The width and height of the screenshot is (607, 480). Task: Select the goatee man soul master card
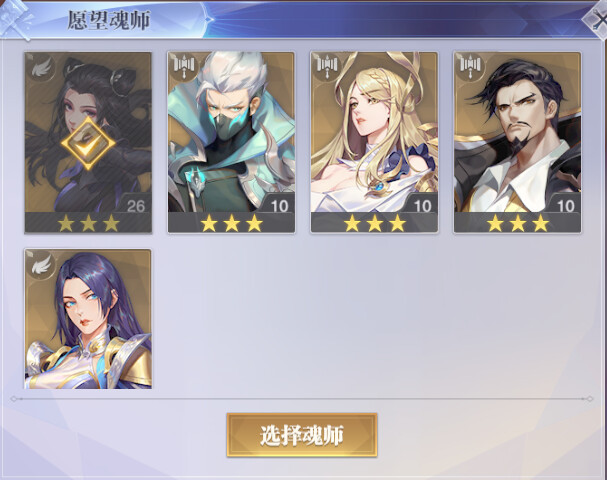click(x=518, y=142)
